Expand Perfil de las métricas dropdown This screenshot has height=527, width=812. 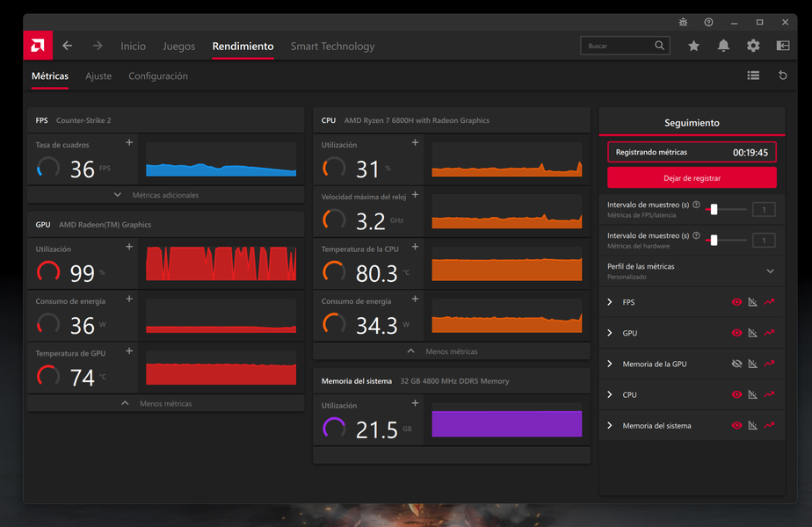point(771,271)
